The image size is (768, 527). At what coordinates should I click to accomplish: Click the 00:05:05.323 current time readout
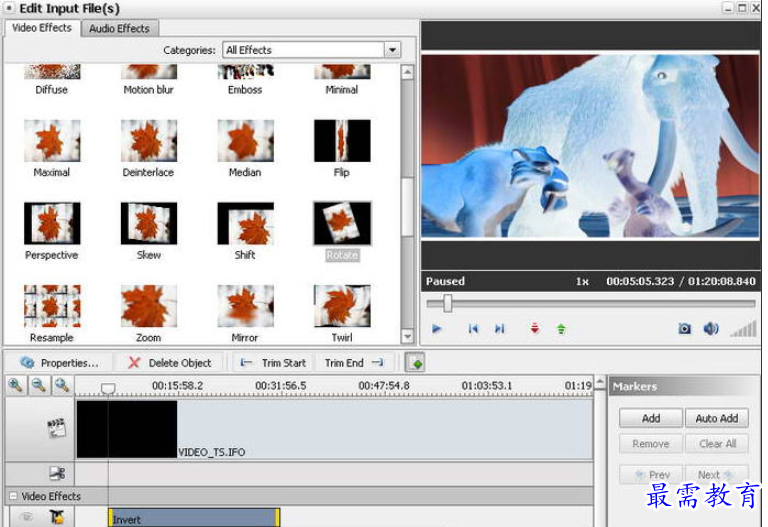640,281
